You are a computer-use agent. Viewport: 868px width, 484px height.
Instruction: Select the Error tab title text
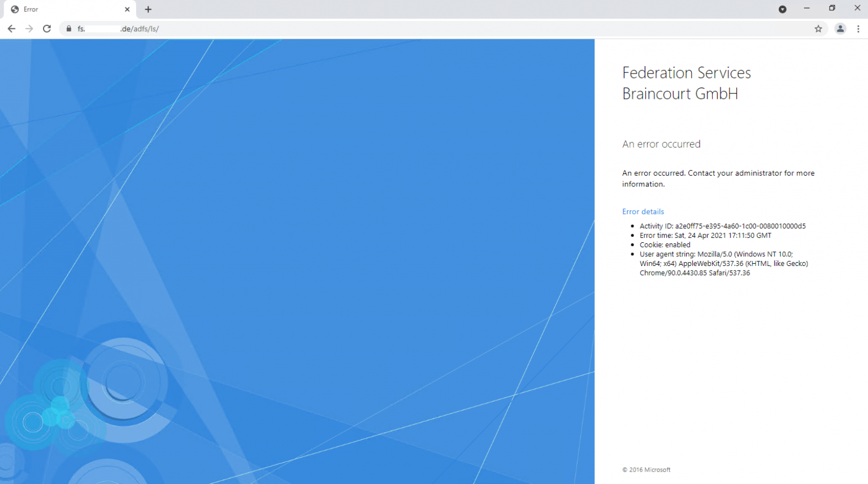click(x=32, y=9)
